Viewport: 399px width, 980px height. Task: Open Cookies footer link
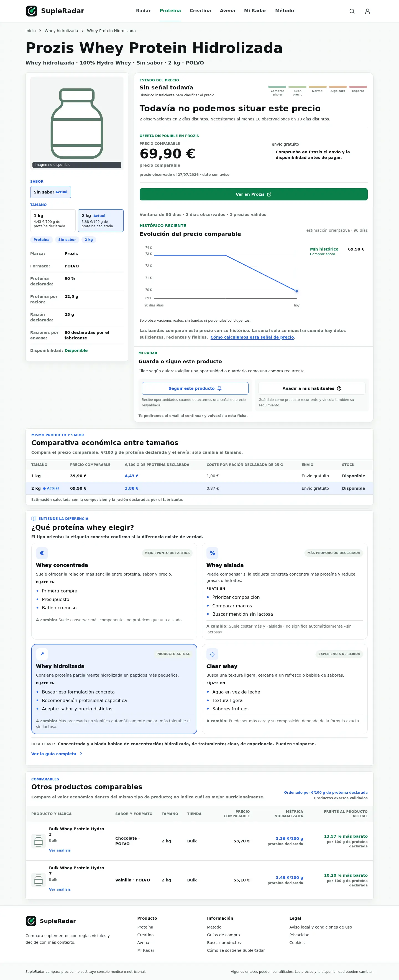tap(297, 943)
